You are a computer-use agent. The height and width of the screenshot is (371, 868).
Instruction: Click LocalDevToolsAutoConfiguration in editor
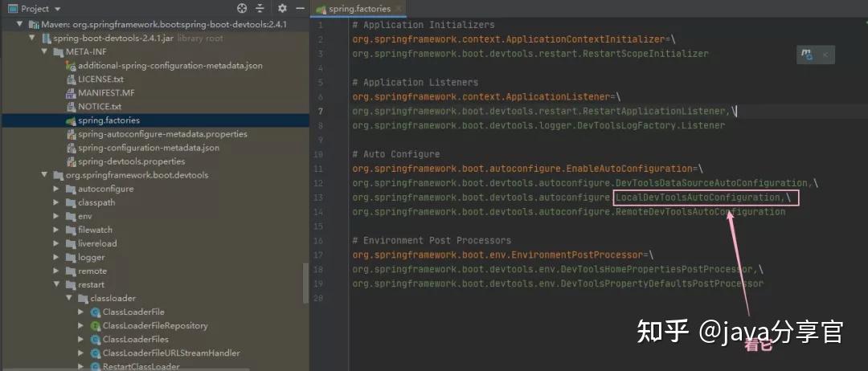tap(697, 198)
